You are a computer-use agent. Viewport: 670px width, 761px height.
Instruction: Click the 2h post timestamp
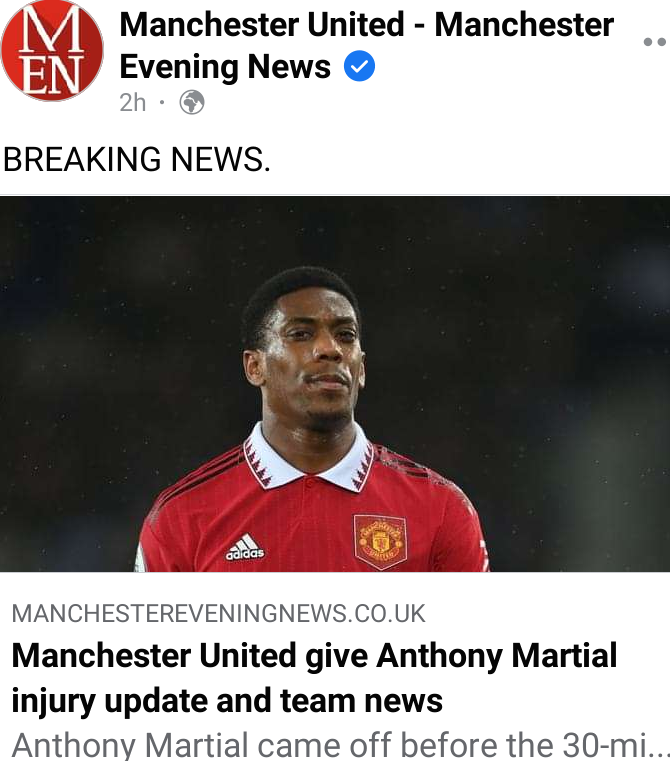133,102
